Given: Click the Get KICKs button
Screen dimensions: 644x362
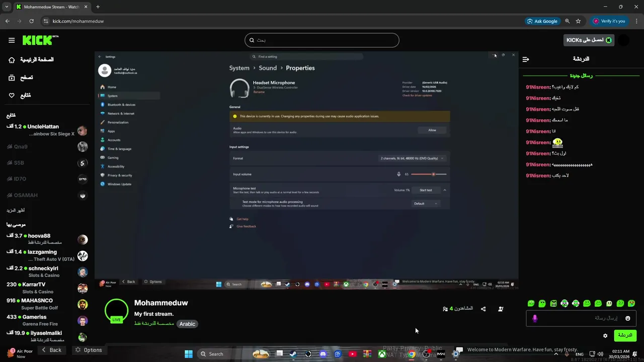Looking at the screenshot, I should point(589,40).
